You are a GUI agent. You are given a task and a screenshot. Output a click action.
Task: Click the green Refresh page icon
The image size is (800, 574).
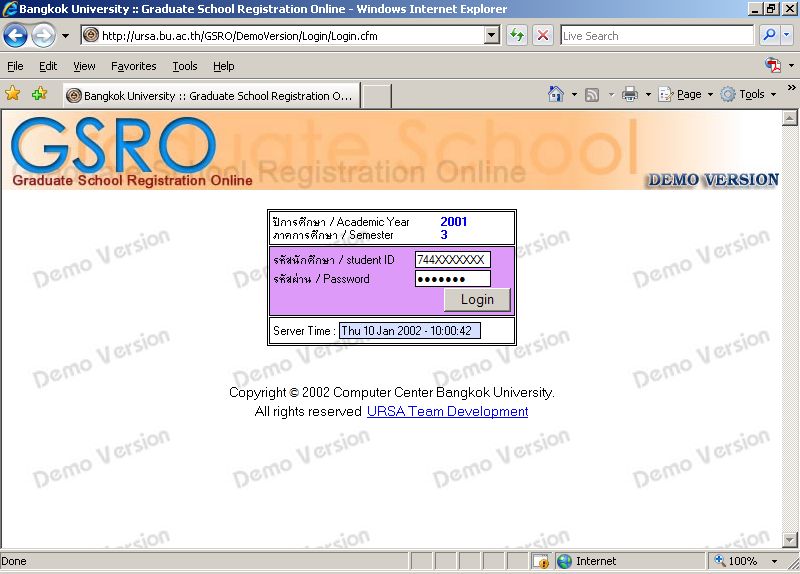coord(517,36)
